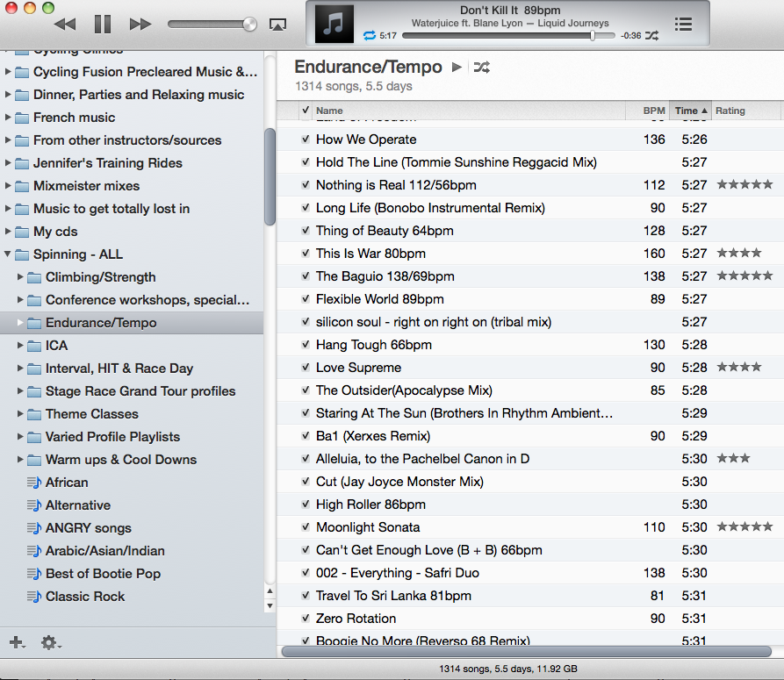The height and width of the screenshot is (680, 784).
Task: Expand Dinner, Parties and Relaxing music folder
Action: click(x=8, y=95)
